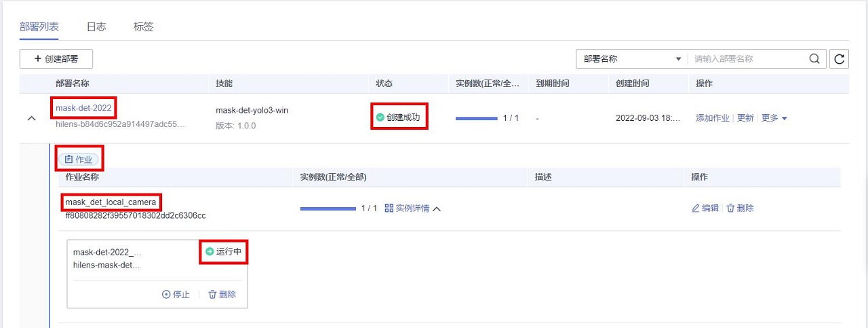Screen dimensions: 868x328
Task: Click the 停止 stop instance button
Action: coord(176,295)
